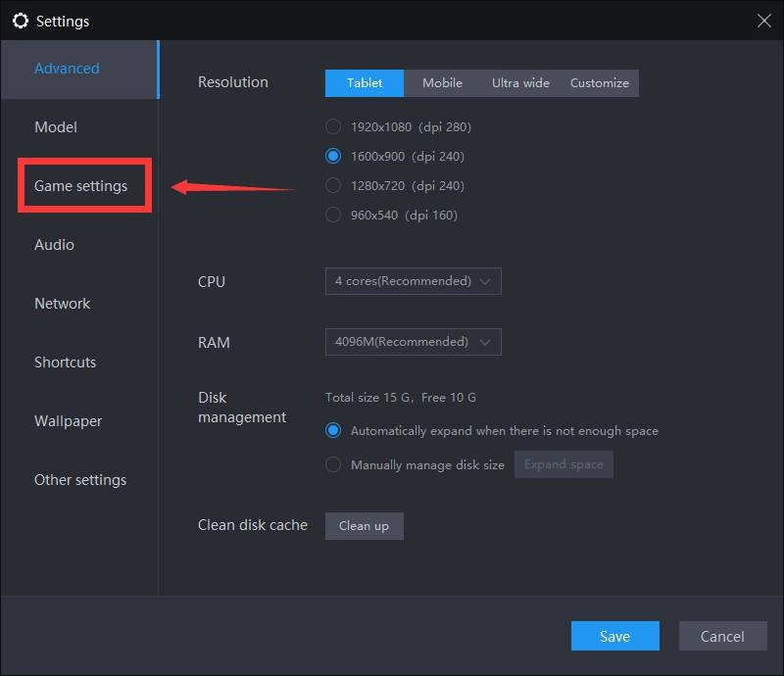
Task: Open Game settings in sidebar
Action: coord(80,186)
